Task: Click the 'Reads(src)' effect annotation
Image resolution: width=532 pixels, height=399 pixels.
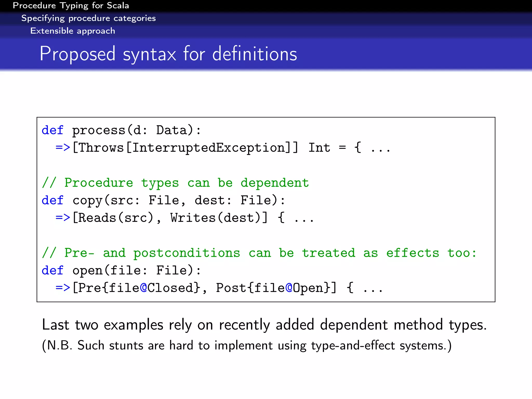Action: pos(116,218)
